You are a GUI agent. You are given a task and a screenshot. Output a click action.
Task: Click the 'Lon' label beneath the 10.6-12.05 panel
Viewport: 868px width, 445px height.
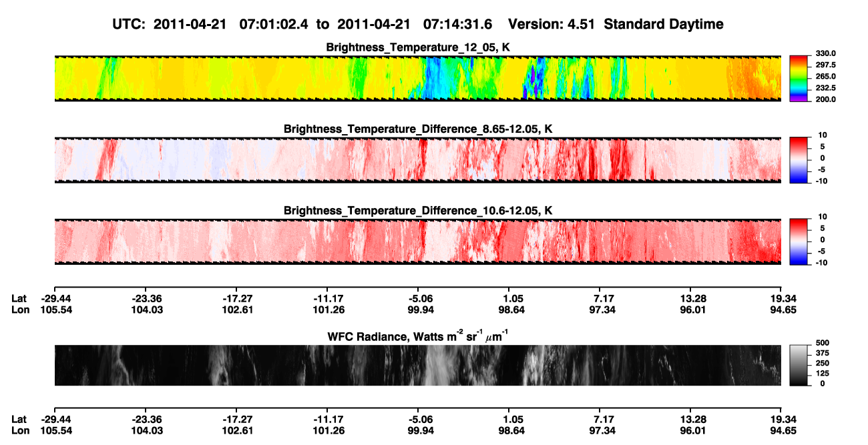(20, 310)
